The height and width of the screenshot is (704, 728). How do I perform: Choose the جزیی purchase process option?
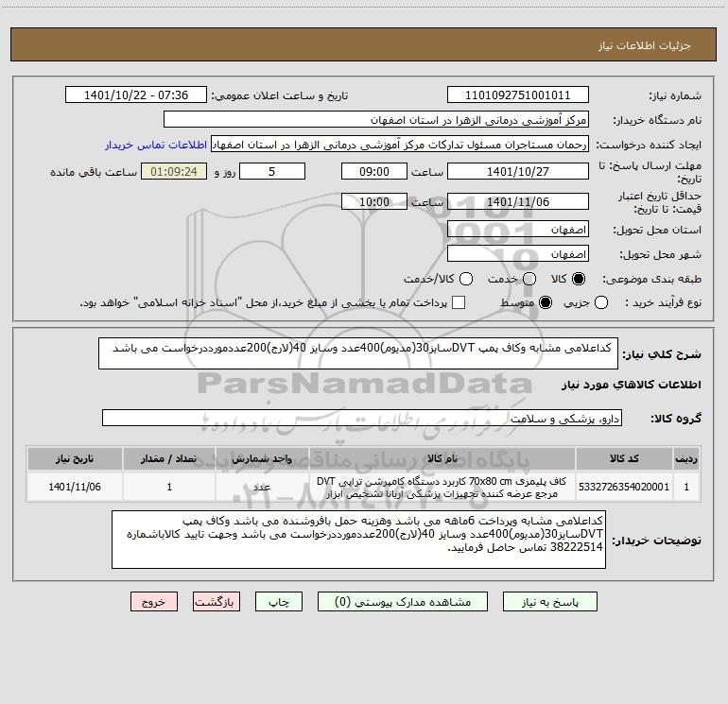[601, 303]
